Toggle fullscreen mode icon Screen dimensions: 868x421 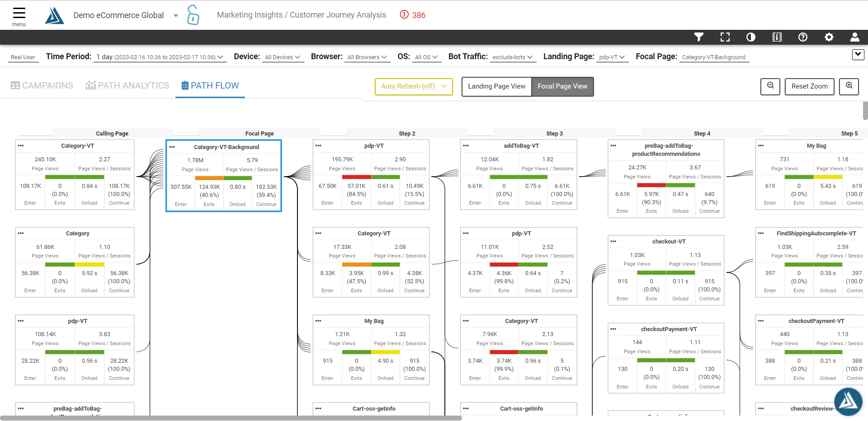coord(725,37)
